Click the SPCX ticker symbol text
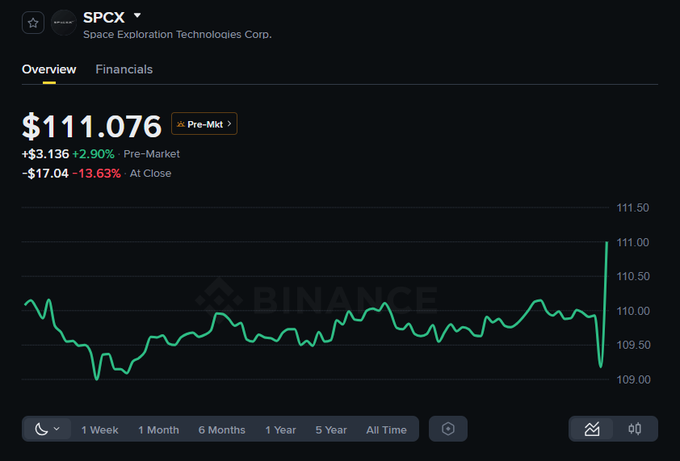The height and width of the screenshot is (461, 680). coord(104,17)
